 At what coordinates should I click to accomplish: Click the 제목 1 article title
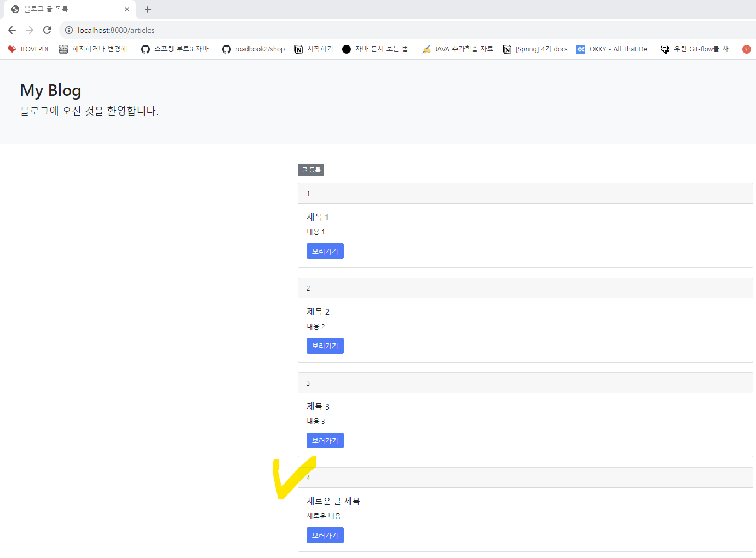(x=318, y=217)
